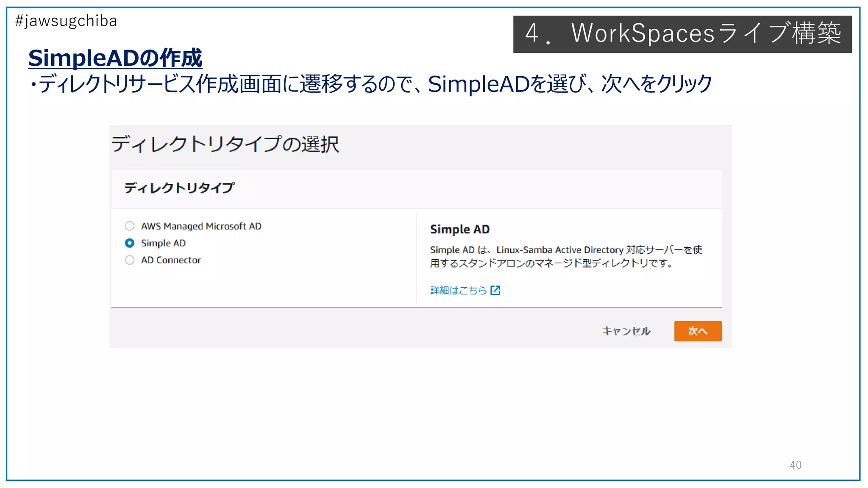Click the orange 次へ button
This screenshot has height=488, width=868.
pyautogui.click(x=698, y=331)
